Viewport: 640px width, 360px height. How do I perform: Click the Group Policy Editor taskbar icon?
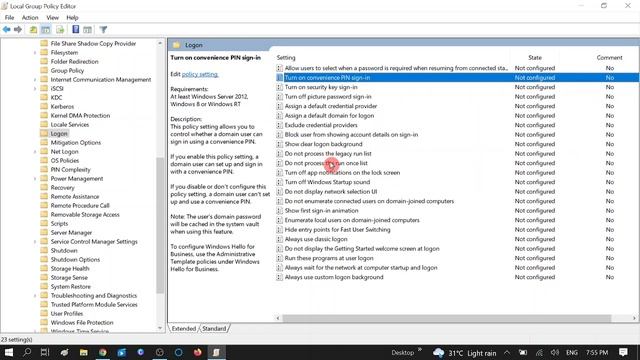coord(216,352)
